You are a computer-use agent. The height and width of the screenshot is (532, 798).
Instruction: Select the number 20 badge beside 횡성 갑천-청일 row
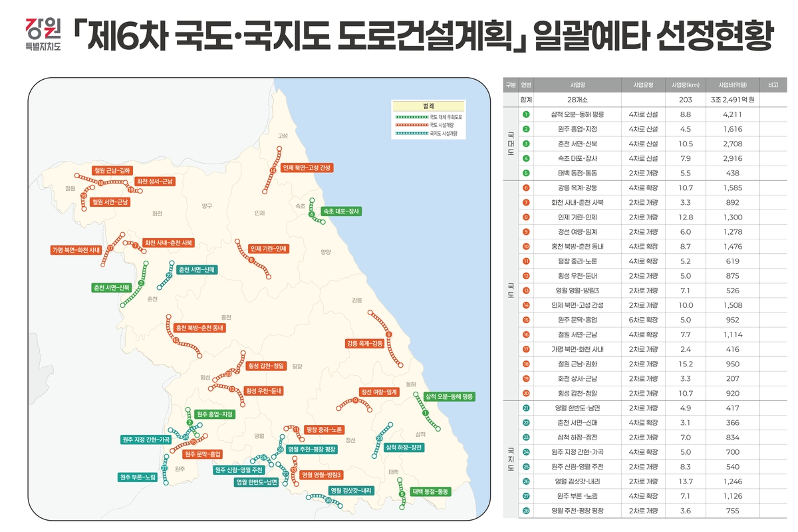526,394
